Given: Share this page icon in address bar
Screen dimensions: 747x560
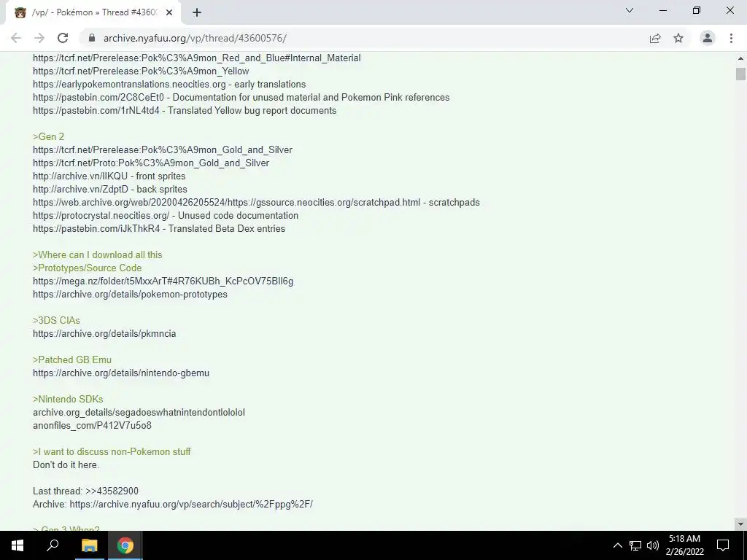Looking at the screenshot, I should click(x=655, y=38).
